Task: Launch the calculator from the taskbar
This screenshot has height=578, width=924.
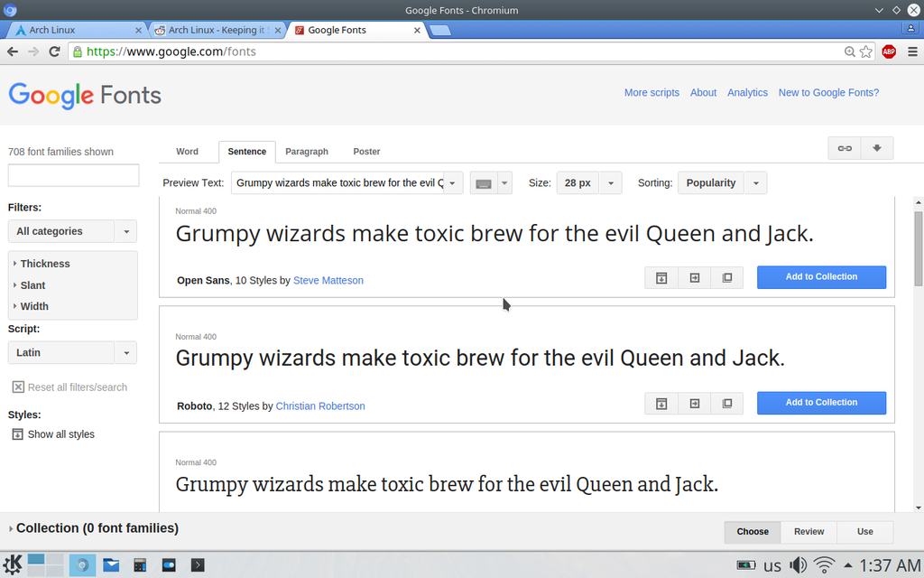Action: point(140,564)
